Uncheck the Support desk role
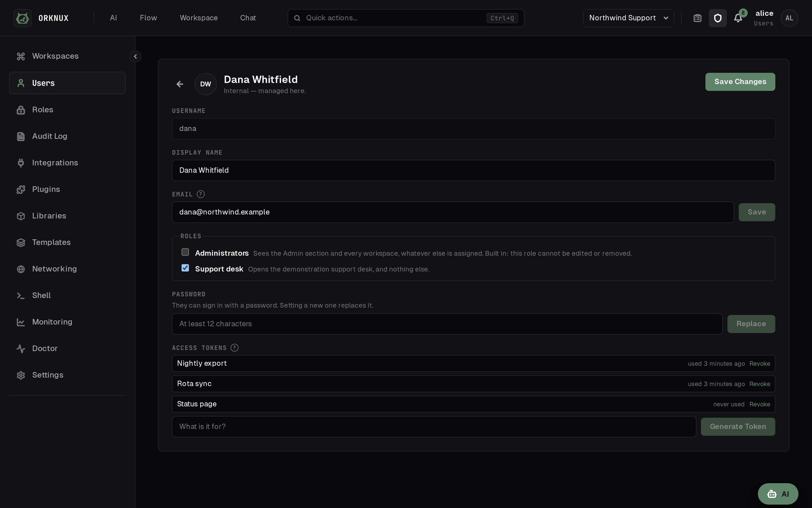 coord(185,268)
